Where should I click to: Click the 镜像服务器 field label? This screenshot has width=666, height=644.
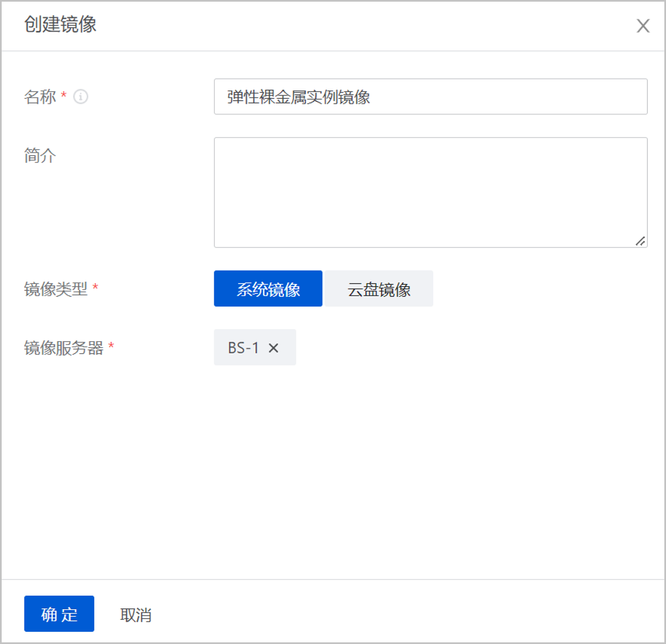[63, 348]
